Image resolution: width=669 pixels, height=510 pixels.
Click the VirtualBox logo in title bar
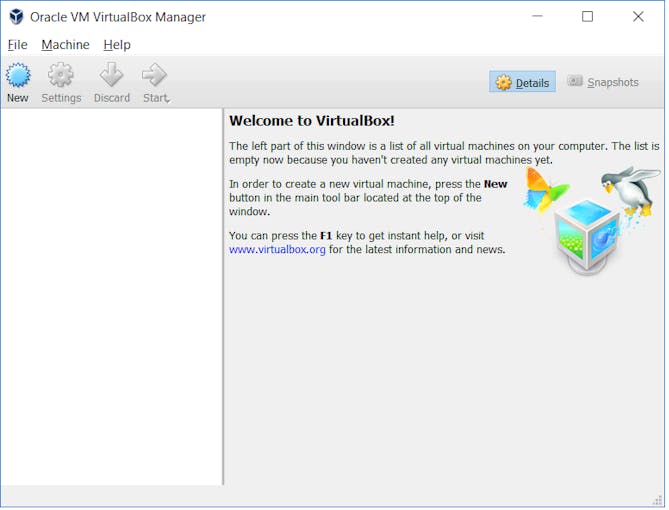click(x=17, y=17)
